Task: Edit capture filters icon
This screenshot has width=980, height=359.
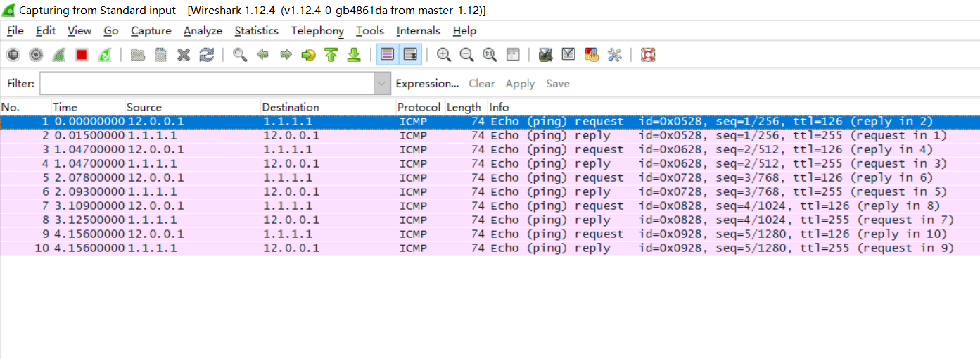Action: 545,55
